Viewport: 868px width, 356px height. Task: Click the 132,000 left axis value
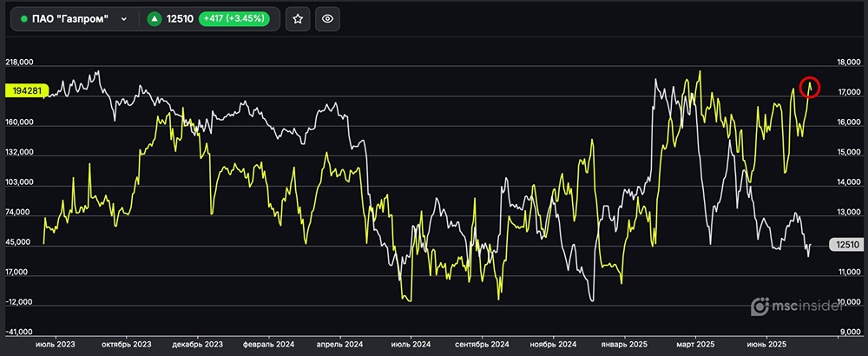pyautogui.click(x=19, y=152)
